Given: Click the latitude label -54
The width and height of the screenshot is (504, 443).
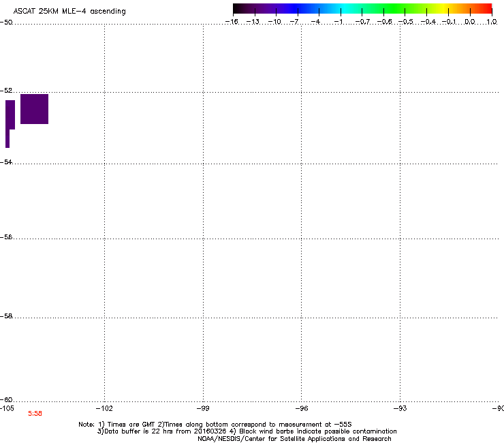Looking at the screenshot, I should 6,162.
